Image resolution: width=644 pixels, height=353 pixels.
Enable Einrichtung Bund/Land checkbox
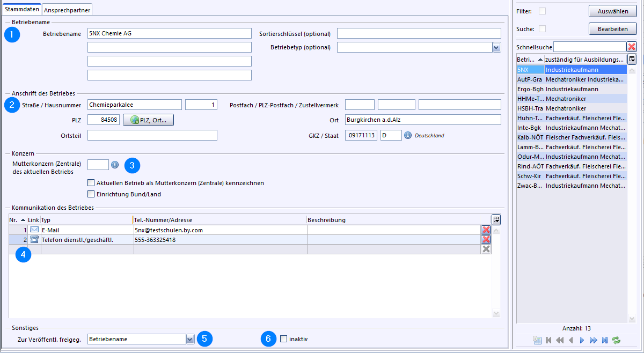click(91, 194)
